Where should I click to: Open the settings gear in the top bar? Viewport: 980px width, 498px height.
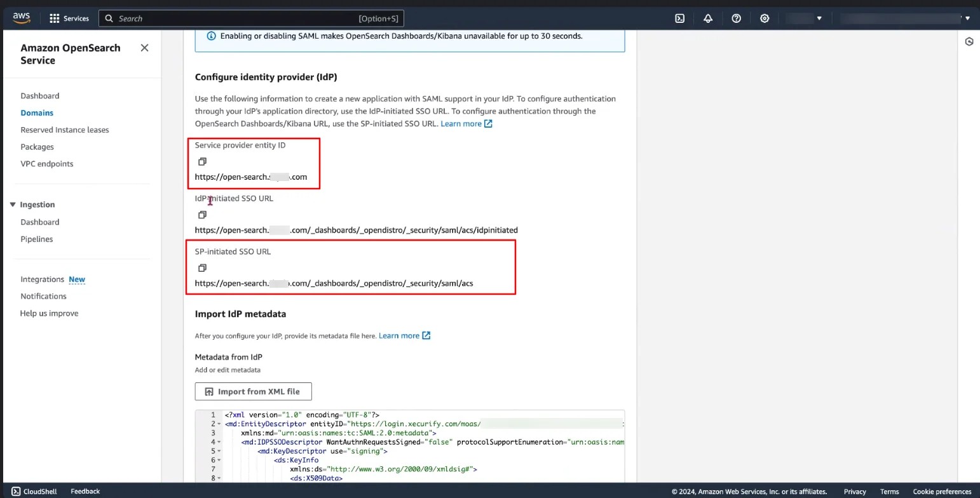tap(765, 18)
